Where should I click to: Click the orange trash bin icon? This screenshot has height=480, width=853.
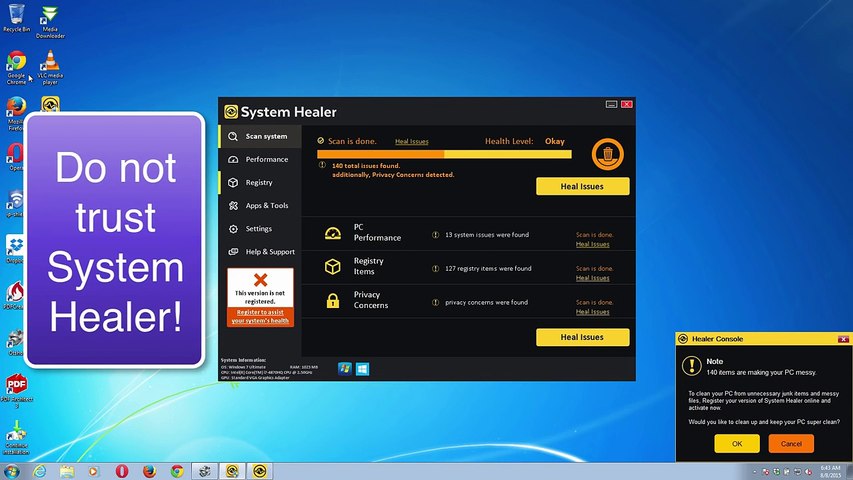tap(607, 154)
